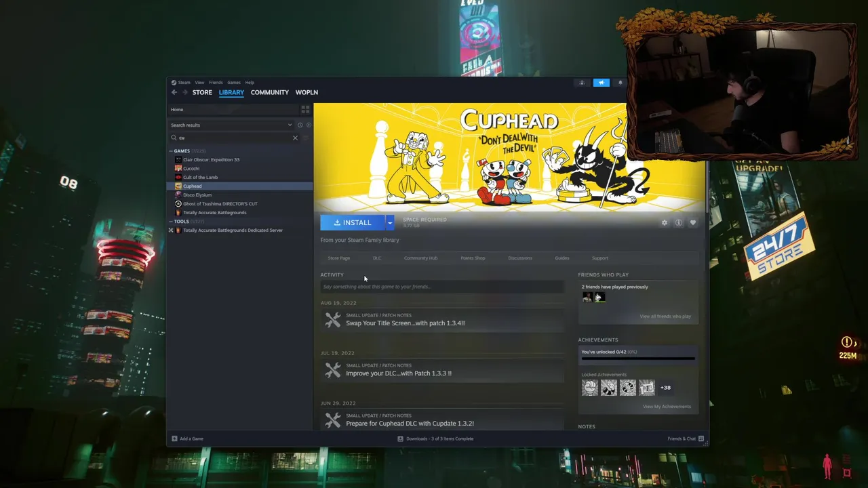
Task: Open the advanced filter options icon
Action: point(306,138)
